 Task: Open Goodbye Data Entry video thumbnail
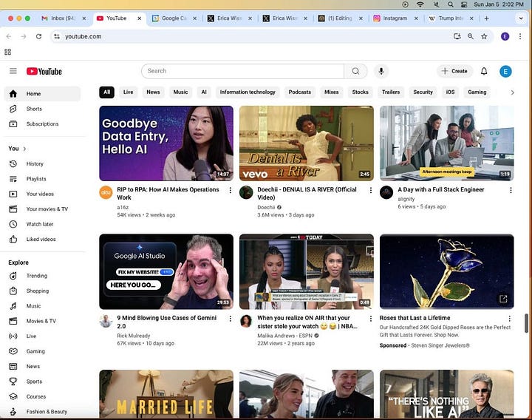(166, 143)
